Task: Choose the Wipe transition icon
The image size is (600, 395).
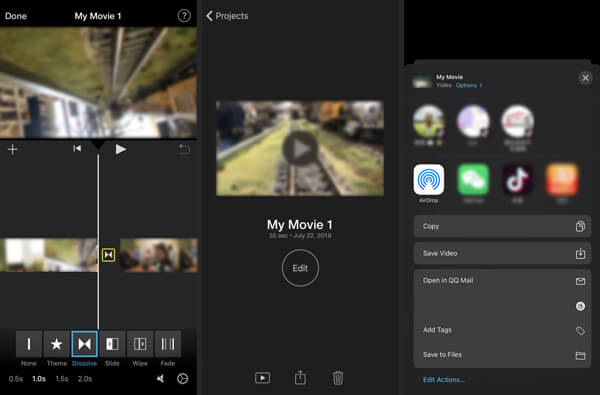Action: coord(140,344)
